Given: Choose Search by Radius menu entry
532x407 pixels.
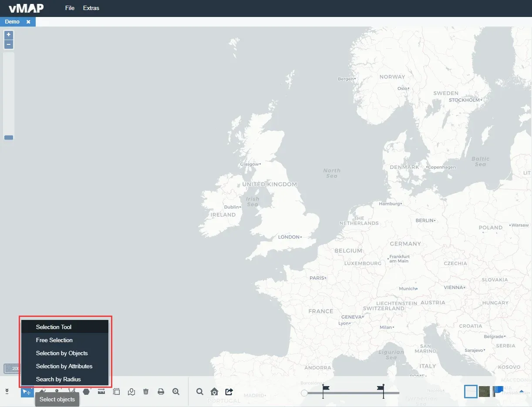Looking at the screenshot, I should pos(64,379).
